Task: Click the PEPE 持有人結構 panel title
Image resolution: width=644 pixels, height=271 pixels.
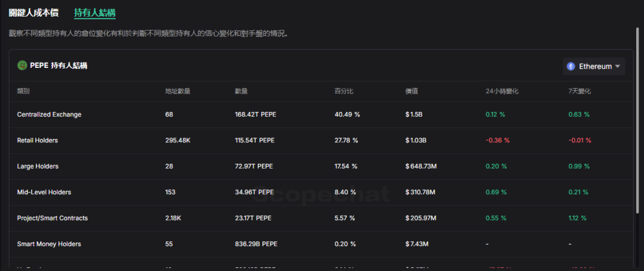Action: coord(58,66)
